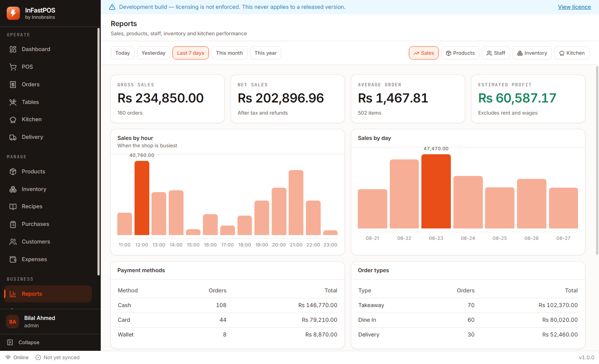Click the Cash row in Payment methods
Viewport: 599px width, 364px height.
(x=227, y=305)
